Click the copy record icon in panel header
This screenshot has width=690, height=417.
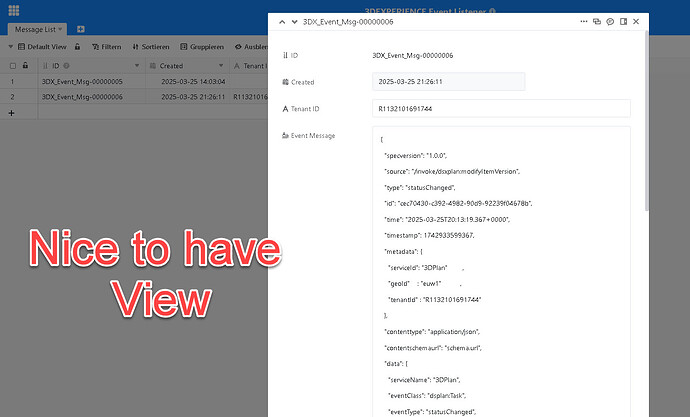[x=597, y=21]
